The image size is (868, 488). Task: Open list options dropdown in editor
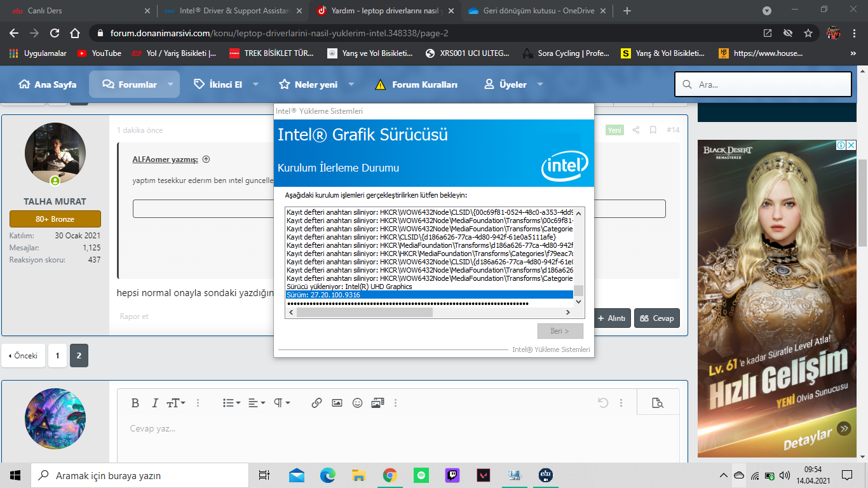point(232,403)
